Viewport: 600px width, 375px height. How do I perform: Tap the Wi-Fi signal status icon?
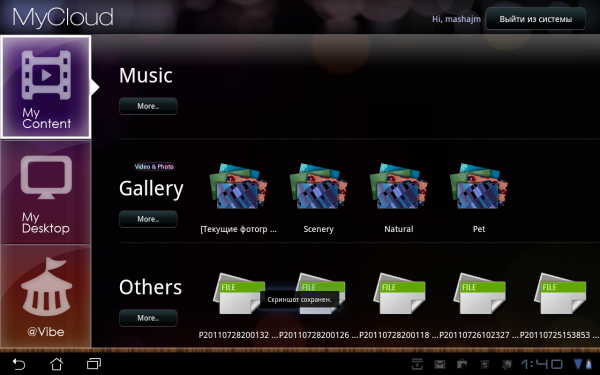click(578, 364)
